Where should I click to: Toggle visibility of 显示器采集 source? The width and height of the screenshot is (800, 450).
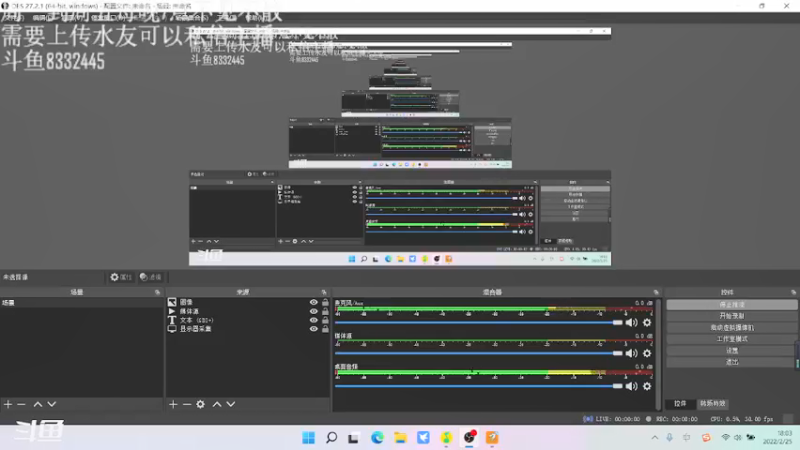(x=313, y=329)
